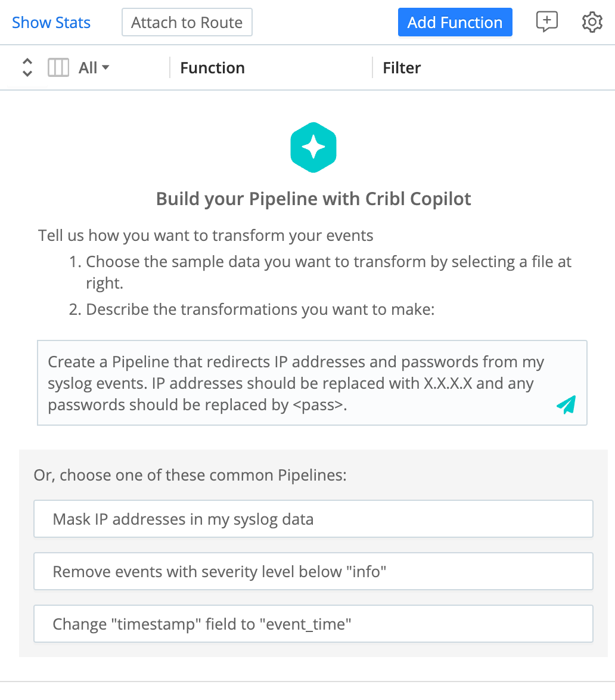Show Stats for this pipeline

click(x=51, y=22)
